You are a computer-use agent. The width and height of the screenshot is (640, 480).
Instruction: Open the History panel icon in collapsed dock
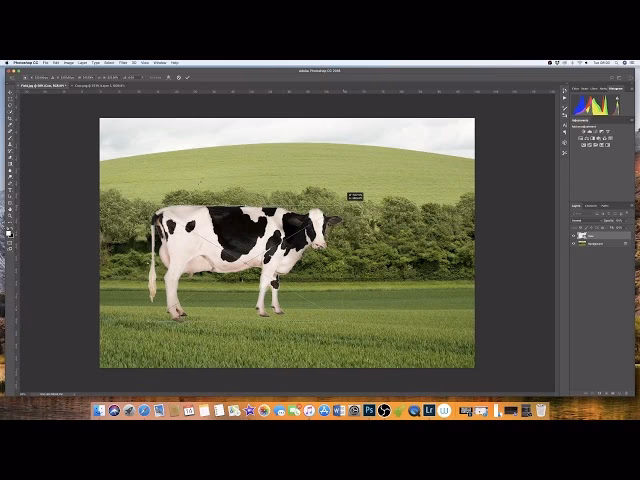pyautogui.click(x=564, y=90)
